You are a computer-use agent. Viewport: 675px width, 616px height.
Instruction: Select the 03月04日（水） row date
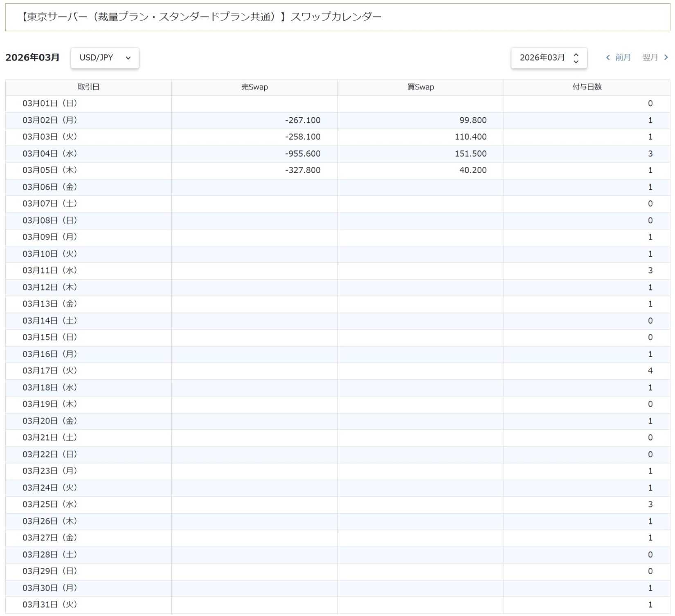[50, 154]
